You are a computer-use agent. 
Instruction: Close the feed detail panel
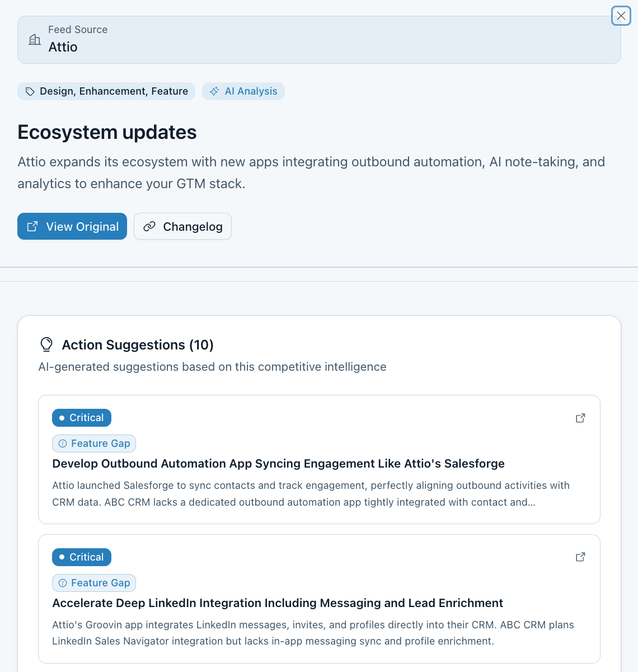(x=621, y=16)
